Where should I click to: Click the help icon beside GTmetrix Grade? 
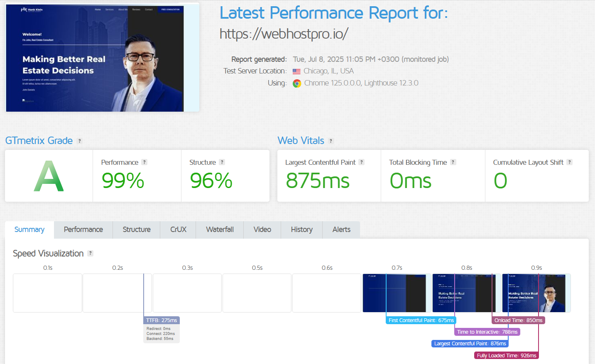[x=80, y=141]
